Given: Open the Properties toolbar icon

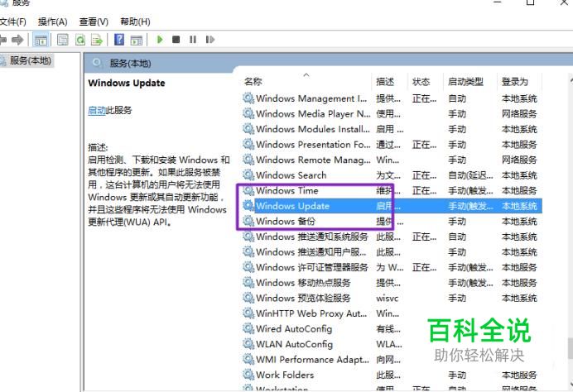Looking at the screenshot, I should (x=62, y=40).
